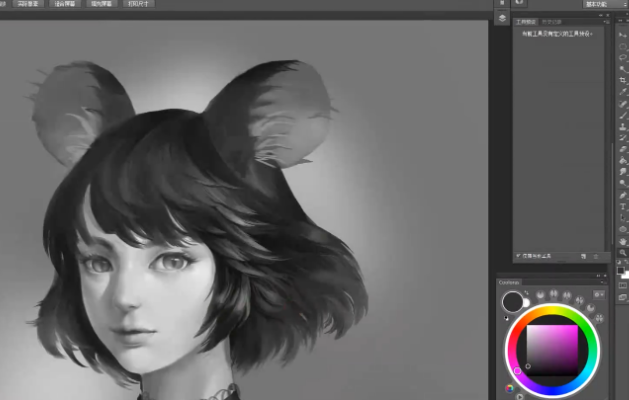Delete tool preset trash icon
Image resolution: width=629 pixels, height=400 pixels.
click(596, 256)
